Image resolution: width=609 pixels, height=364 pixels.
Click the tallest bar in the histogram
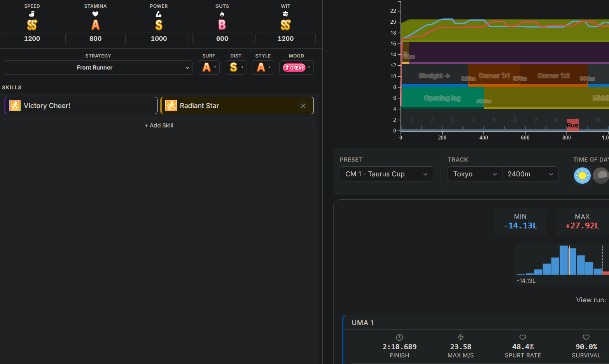pos(564,260)
